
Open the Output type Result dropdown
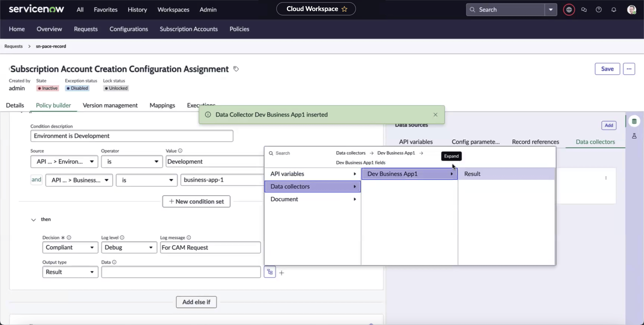(70, 272)
